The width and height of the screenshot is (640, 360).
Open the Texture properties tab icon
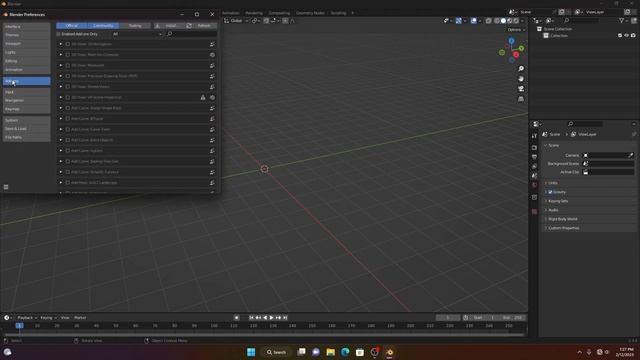(x=534, y=211)
